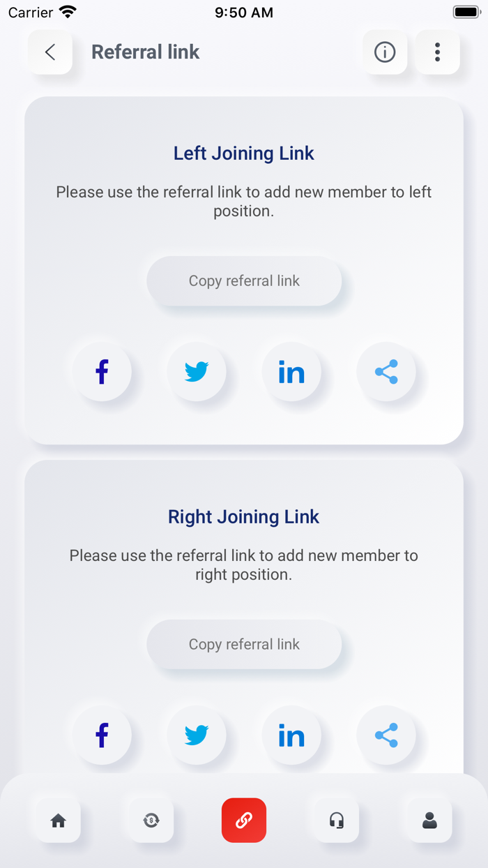Share referral link on Facebook

click(x=102, y=371)
